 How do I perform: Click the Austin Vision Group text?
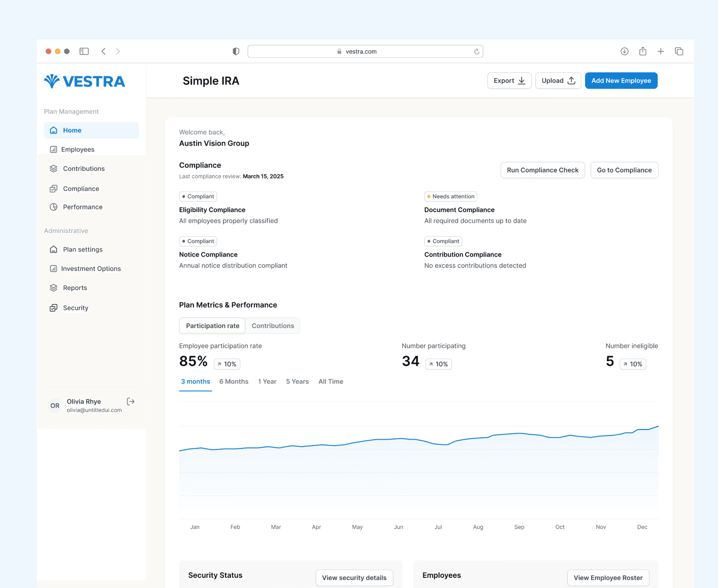coord(214,144)
